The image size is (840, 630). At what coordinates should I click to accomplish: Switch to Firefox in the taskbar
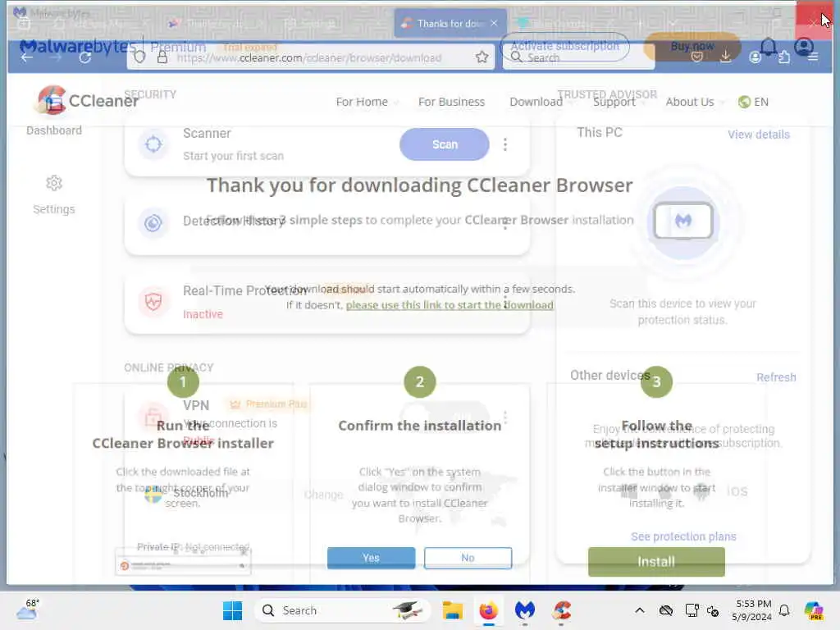tap(488, 610)
